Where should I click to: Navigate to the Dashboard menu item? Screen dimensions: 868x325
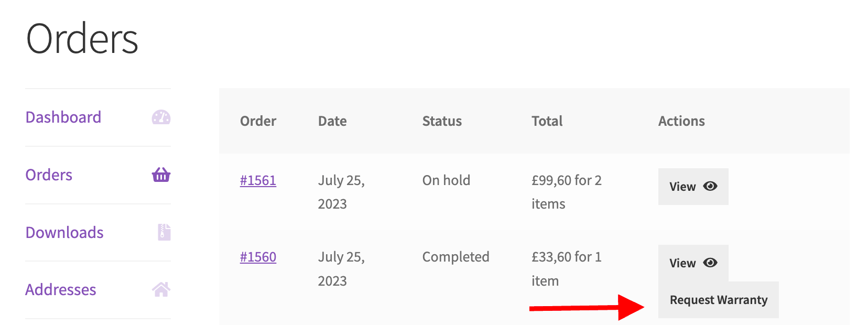(63, 117)
